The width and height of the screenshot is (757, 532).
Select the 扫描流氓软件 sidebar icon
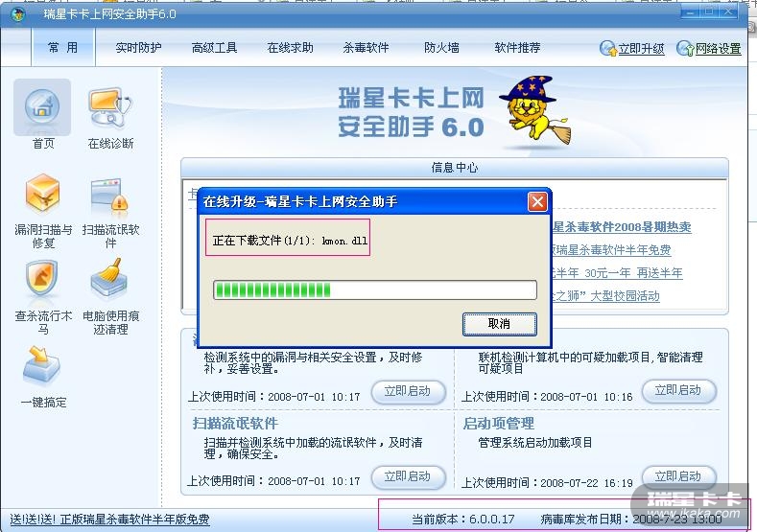tap(110, 197)
